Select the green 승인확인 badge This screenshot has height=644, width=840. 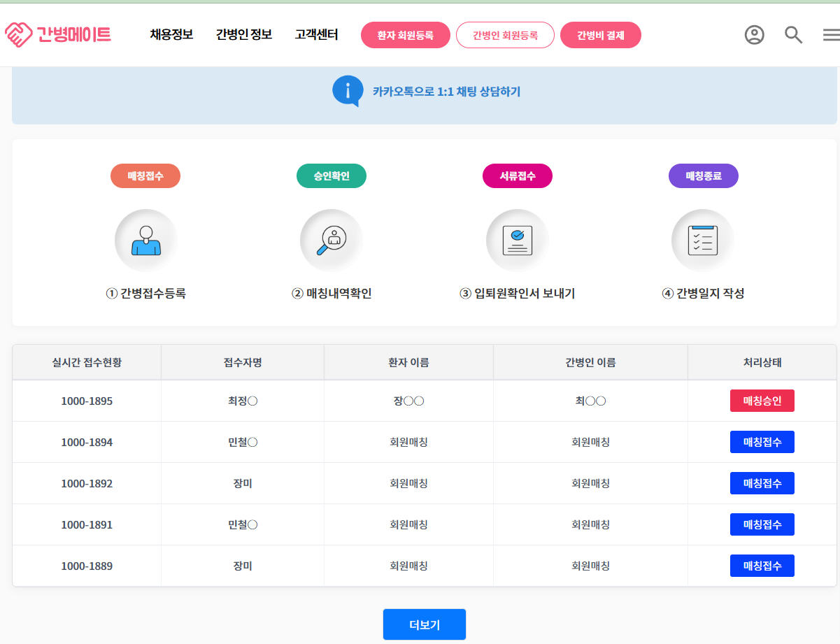(x=331, y=176)
